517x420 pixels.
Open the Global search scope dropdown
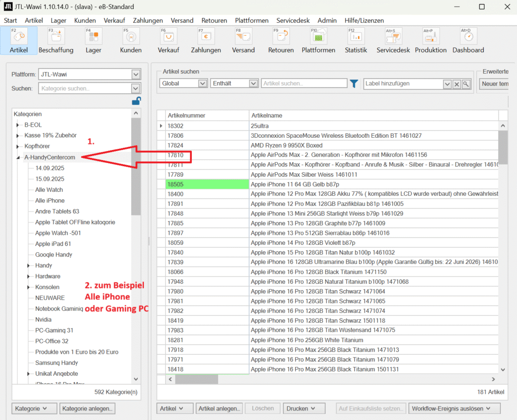point(202,84)
